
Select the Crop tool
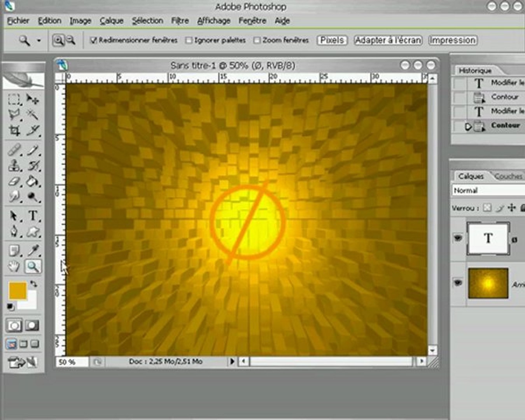point(14,131)
